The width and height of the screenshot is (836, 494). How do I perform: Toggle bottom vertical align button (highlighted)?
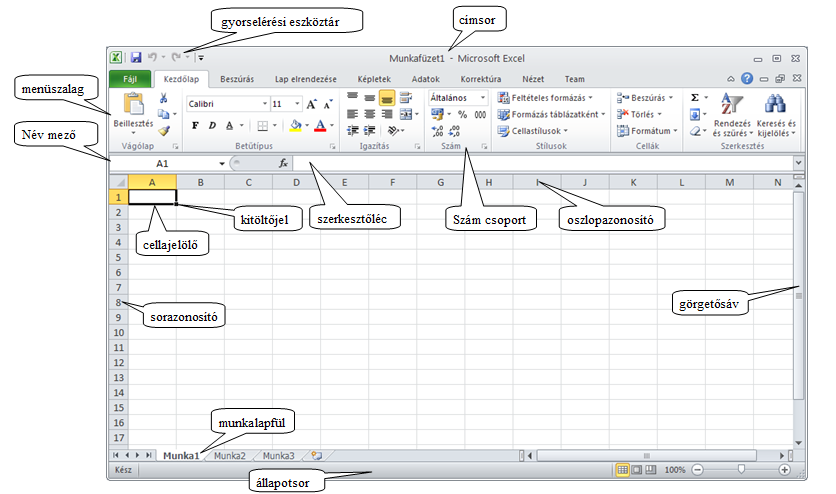point(387,98)
